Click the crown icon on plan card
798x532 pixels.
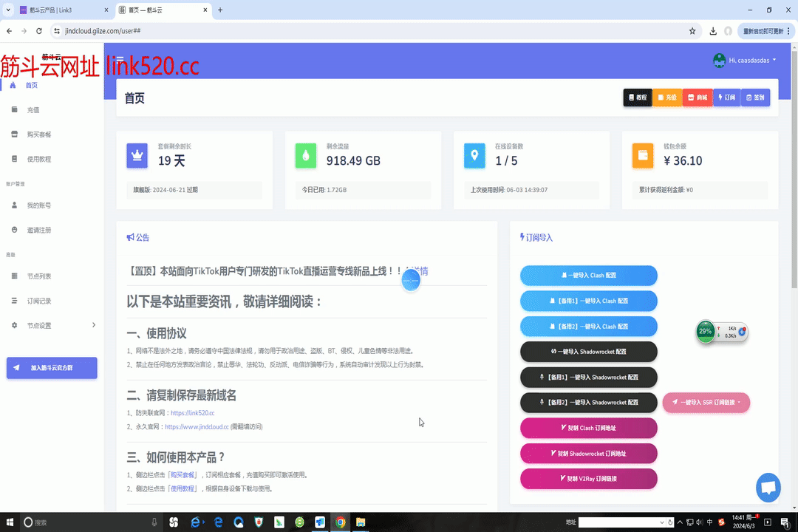[137, 155]
